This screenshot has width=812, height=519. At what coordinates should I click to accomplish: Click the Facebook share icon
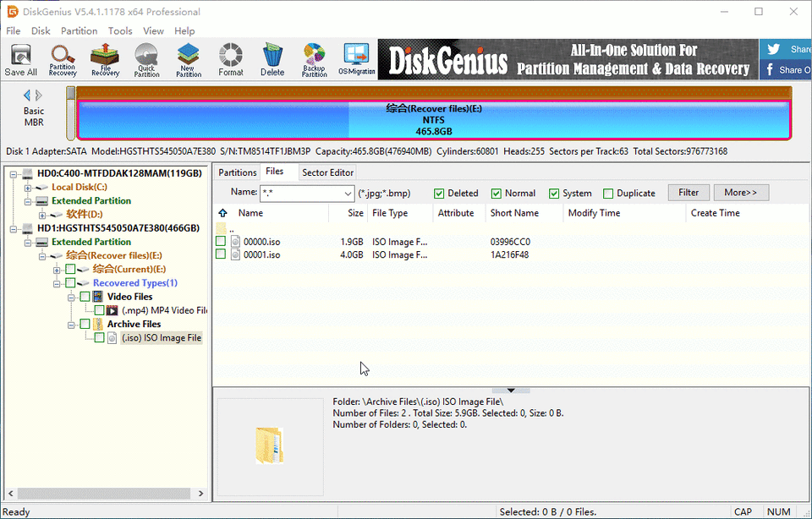pos(770,69)
